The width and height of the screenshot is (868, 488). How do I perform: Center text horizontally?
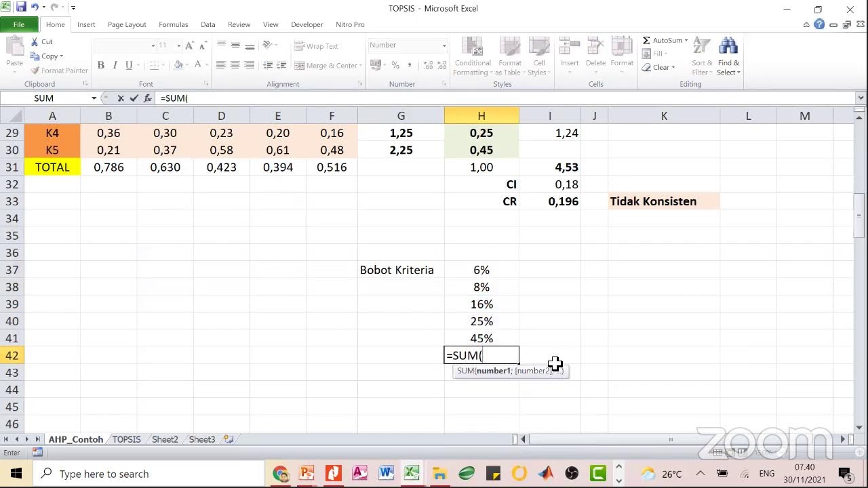coord(235,65)
